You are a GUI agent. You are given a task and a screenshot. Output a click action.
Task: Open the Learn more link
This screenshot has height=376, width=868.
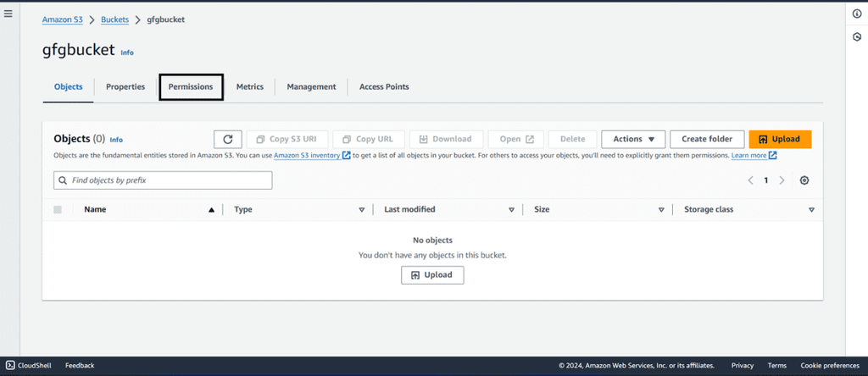pos(749,155)
